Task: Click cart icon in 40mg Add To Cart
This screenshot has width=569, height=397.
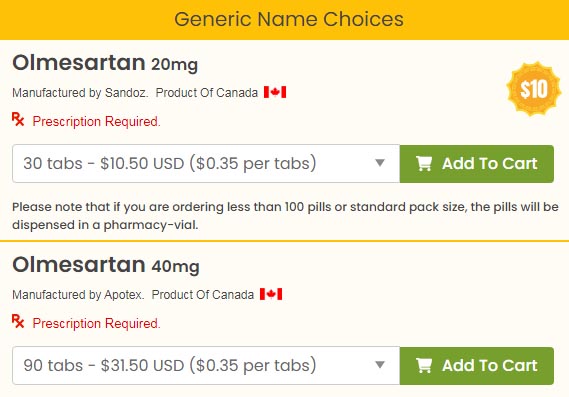Action: [424, 365]
